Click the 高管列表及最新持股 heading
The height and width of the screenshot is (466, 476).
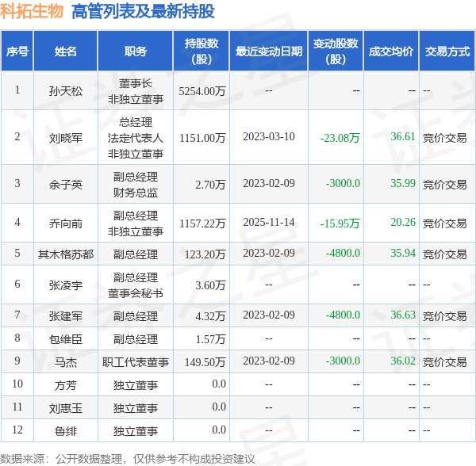point(143,12)
